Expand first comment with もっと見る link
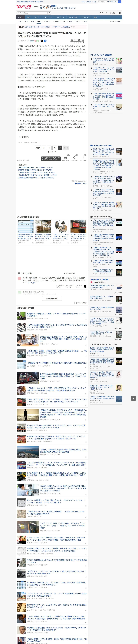 tap(32, 283)
